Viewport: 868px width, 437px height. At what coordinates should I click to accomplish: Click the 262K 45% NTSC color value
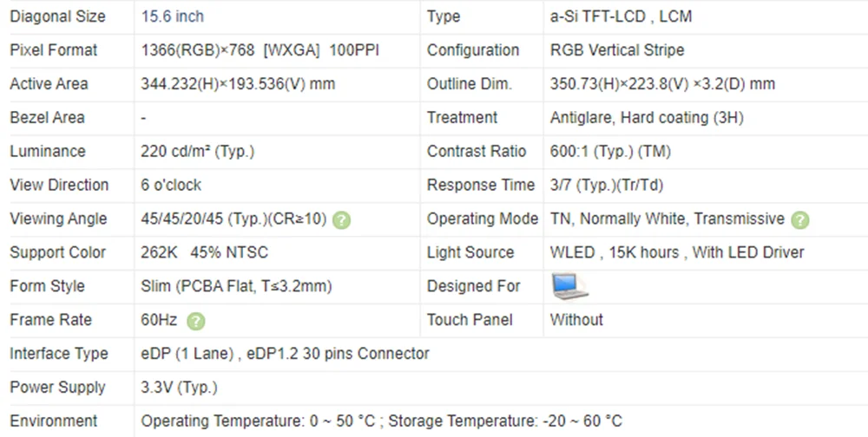[x=204, y=253]
